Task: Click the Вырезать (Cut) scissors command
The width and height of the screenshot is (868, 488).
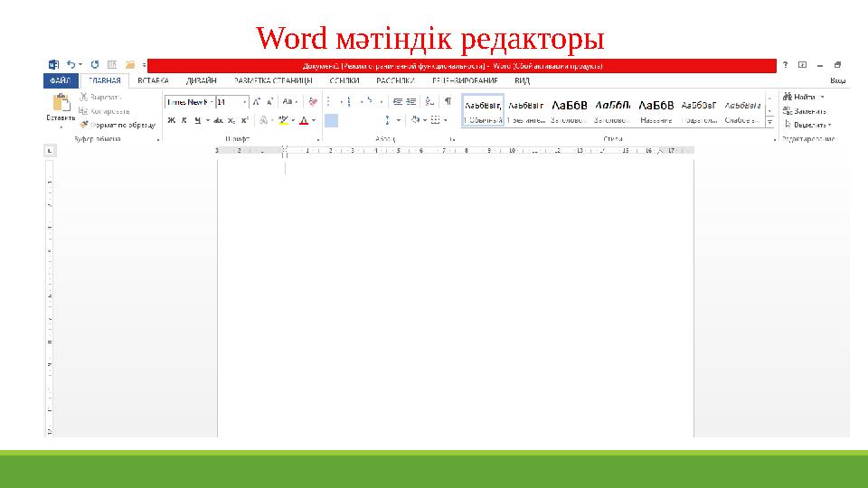Action: pyautogui.click(x=100, y=97)
